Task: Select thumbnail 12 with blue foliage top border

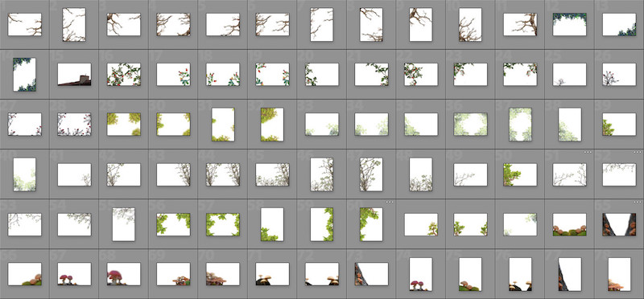Action: pos(570,24)
